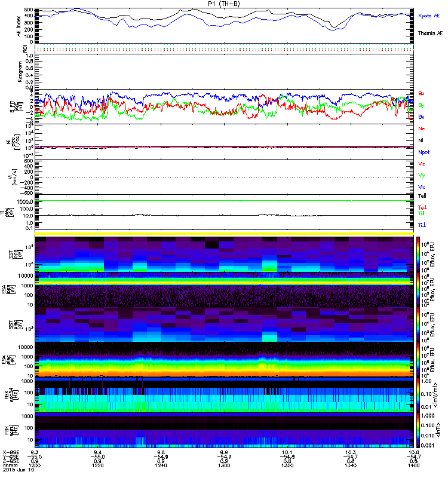
Task: Click the color bar beside the '<|nT|>' label
Action: click(x=418, y=430)
